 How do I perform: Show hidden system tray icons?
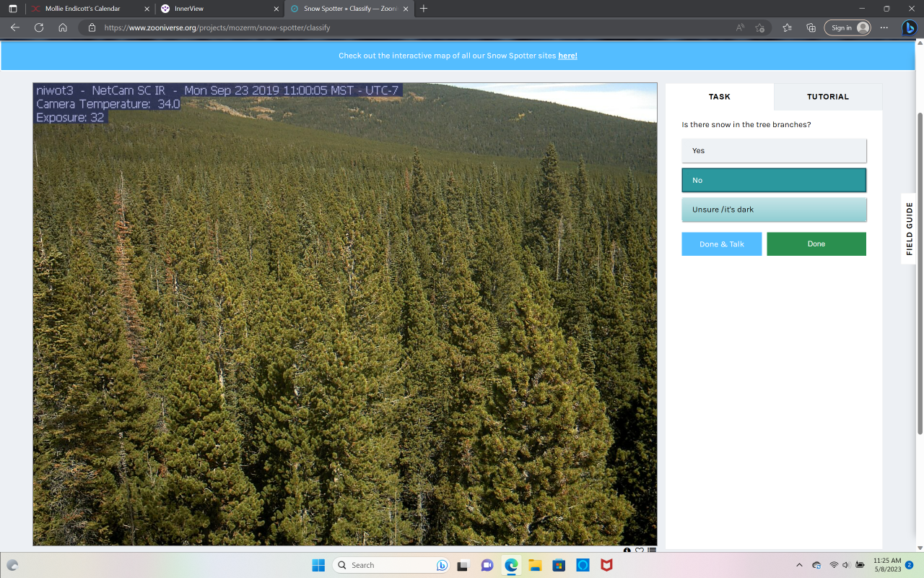tap(799, 565)
